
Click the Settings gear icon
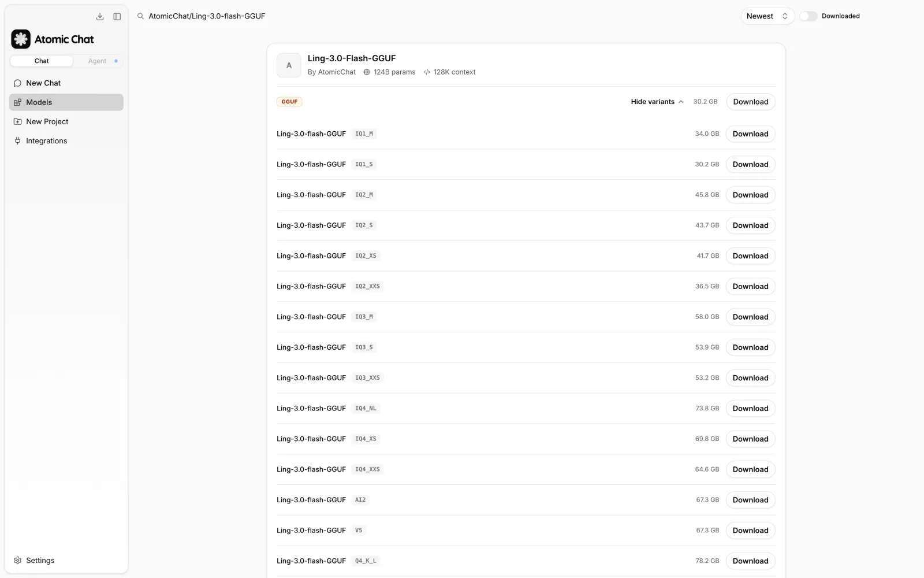point(17,561)
